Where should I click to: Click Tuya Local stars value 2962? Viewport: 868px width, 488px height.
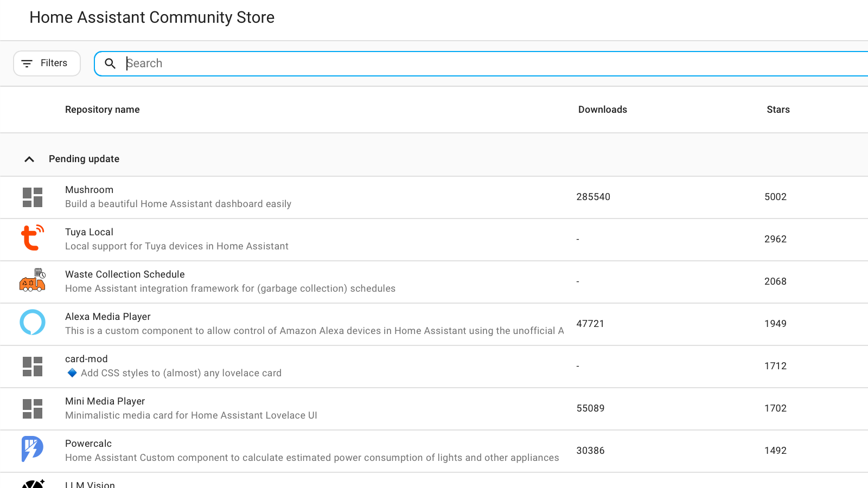pyautogui.click(x=775, y=239)
